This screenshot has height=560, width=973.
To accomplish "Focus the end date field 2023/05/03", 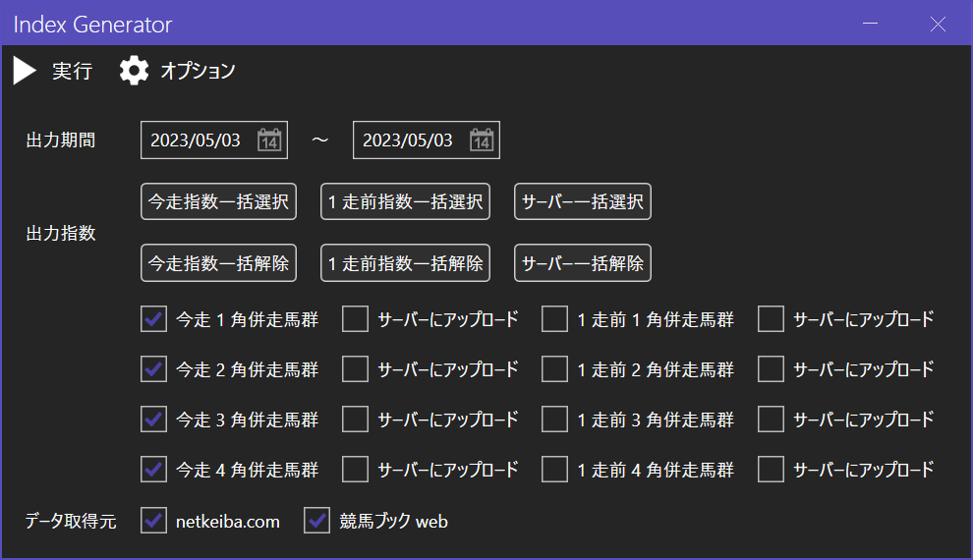I will [x=427, y=140].
